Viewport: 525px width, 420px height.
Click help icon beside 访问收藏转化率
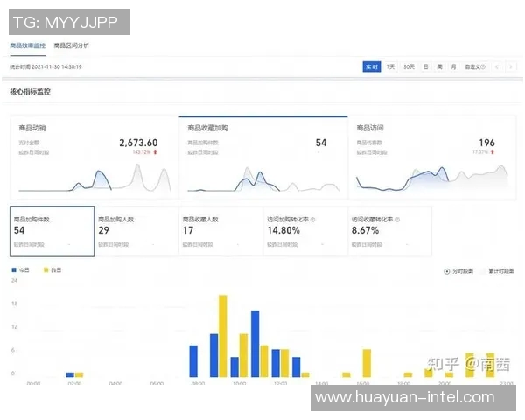point(397,220)
